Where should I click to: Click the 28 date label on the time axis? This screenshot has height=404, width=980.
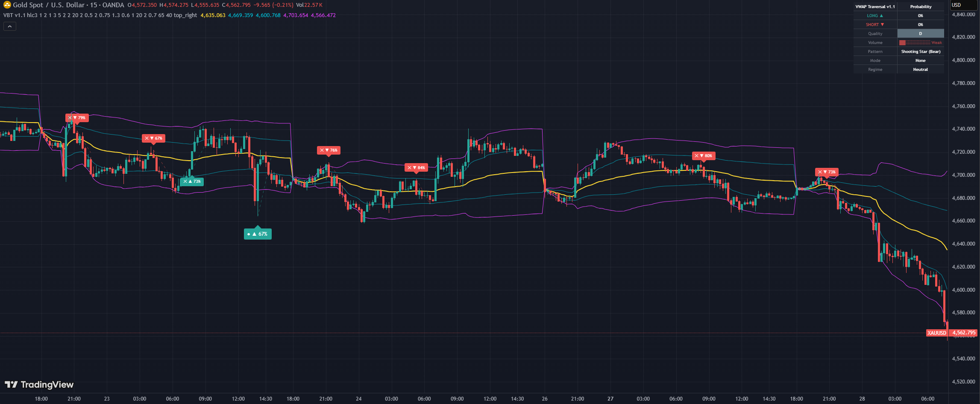coord(863,398)
